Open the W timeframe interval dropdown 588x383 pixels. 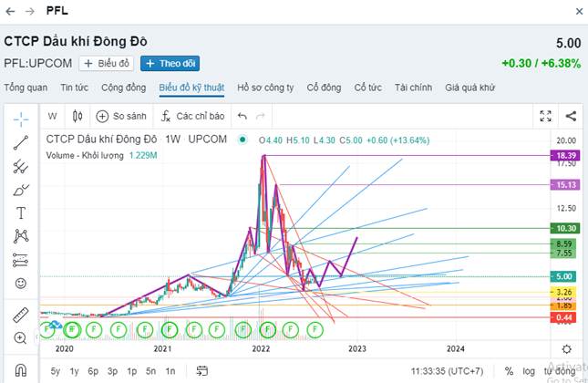pos(52,116)
